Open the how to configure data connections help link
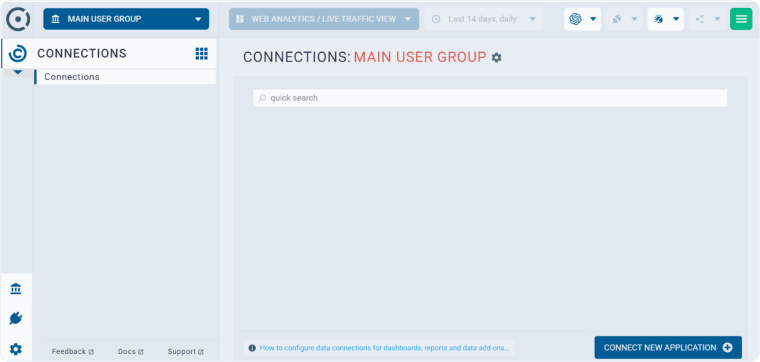This screenshot has height=362, width=760. (x=384, y=347)
